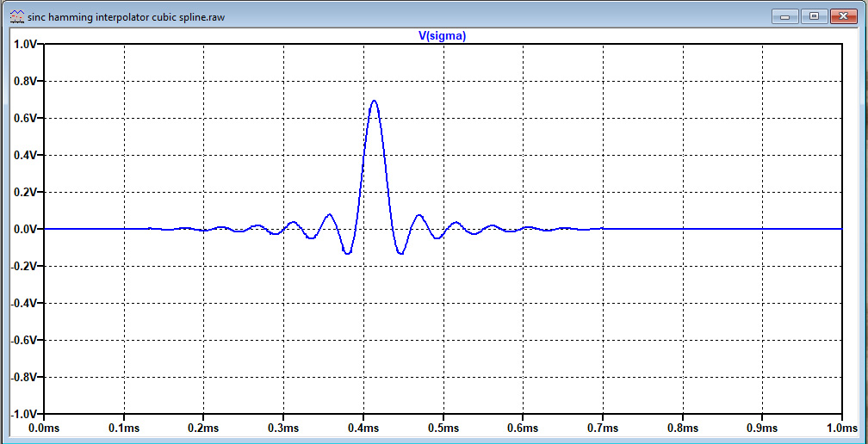Screen dimensions: 868x444
Task: Click the 0.0V vertical axis label
Action: click(26, 230)
